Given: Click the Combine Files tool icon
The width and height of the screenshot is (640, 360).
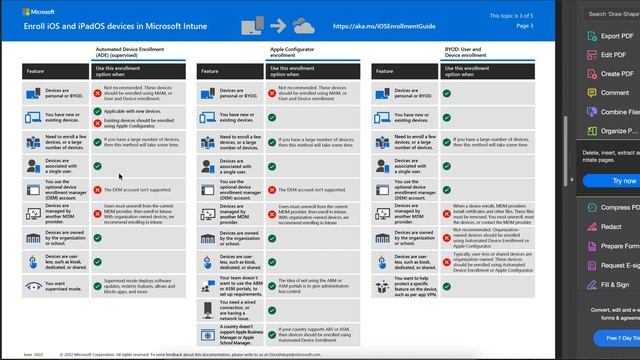Looking at the screenshot, I should click(592, 111).
